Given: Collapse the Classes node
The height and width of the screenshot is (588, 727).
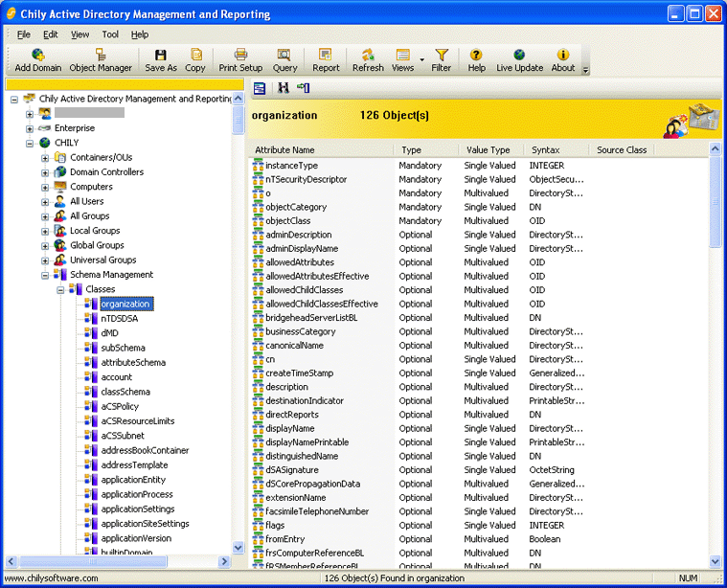Looking at the screenshot, I should click(x=60, y=290).
